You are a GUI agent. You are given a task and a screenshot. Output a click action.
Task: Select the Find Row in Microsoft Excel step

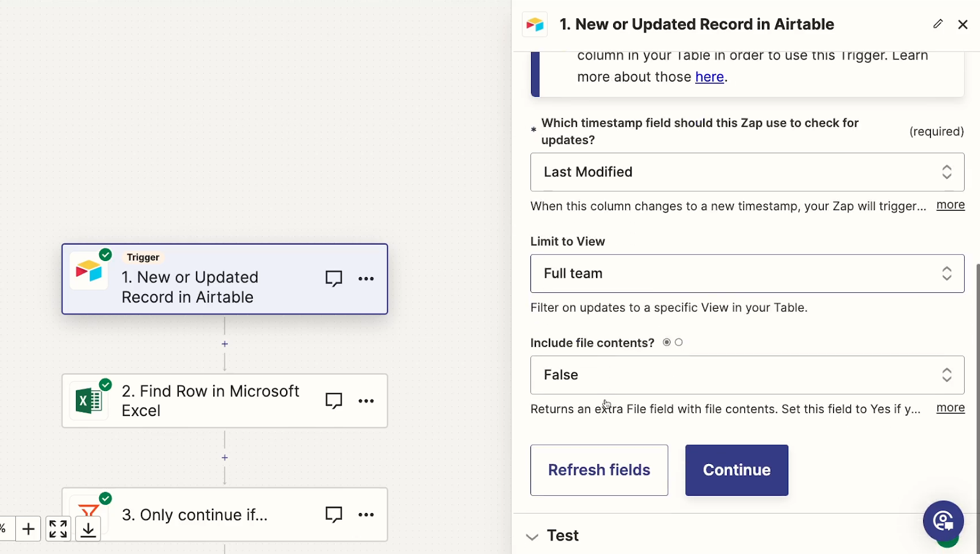point(225,401)
